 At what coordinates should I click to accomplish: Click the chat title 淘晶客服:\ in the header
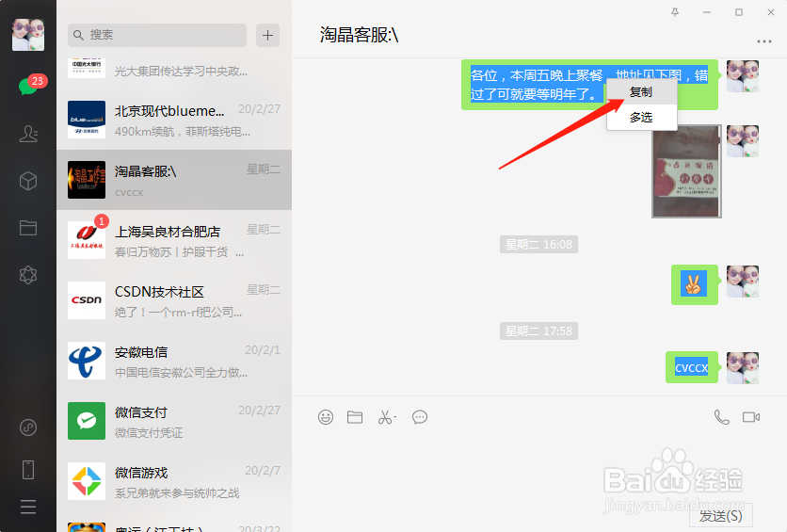point(360,35)
